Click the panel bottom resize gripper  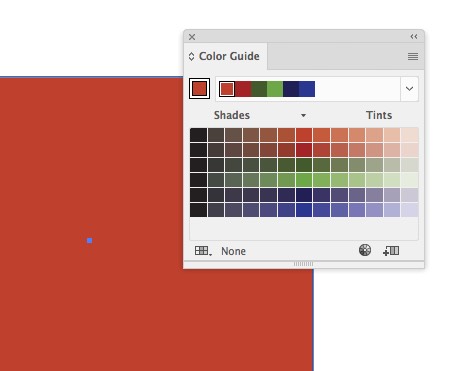click(303, 264)
